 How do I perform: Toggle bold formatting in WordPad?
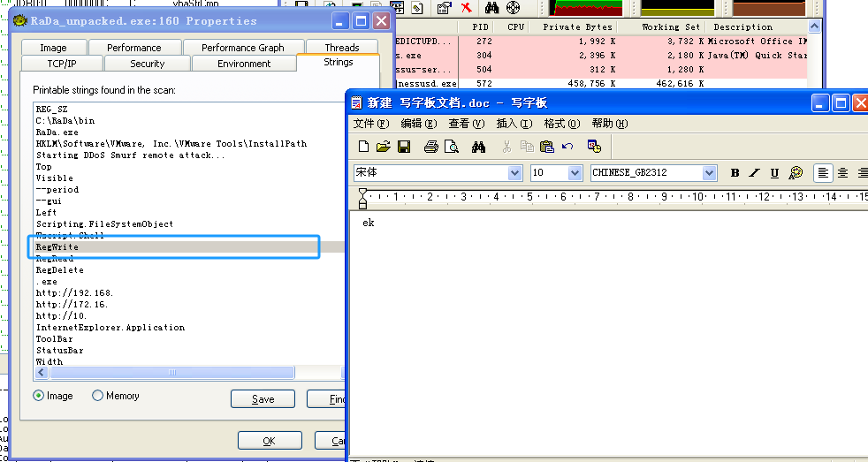(x=735, y=172)
